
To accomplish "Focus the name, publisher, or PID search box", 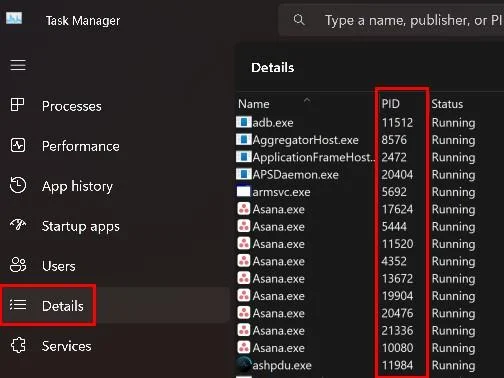I will [x=391, y=20].
